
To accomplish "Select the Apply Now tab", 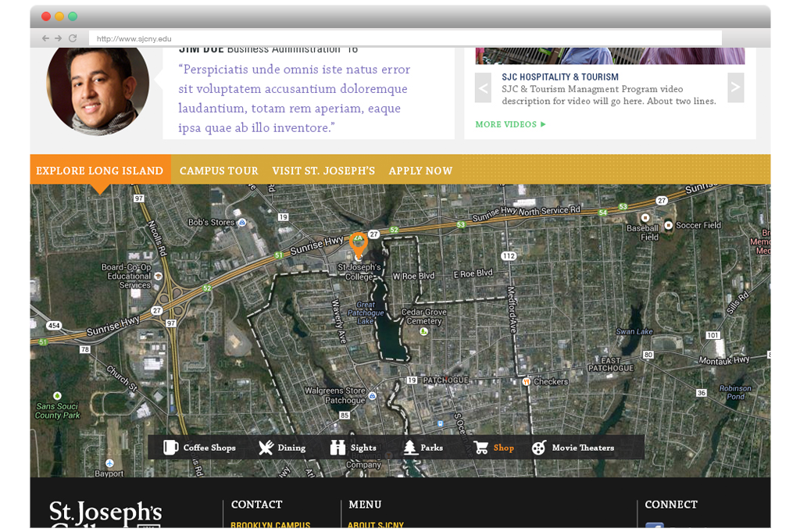I will point(420,171).
